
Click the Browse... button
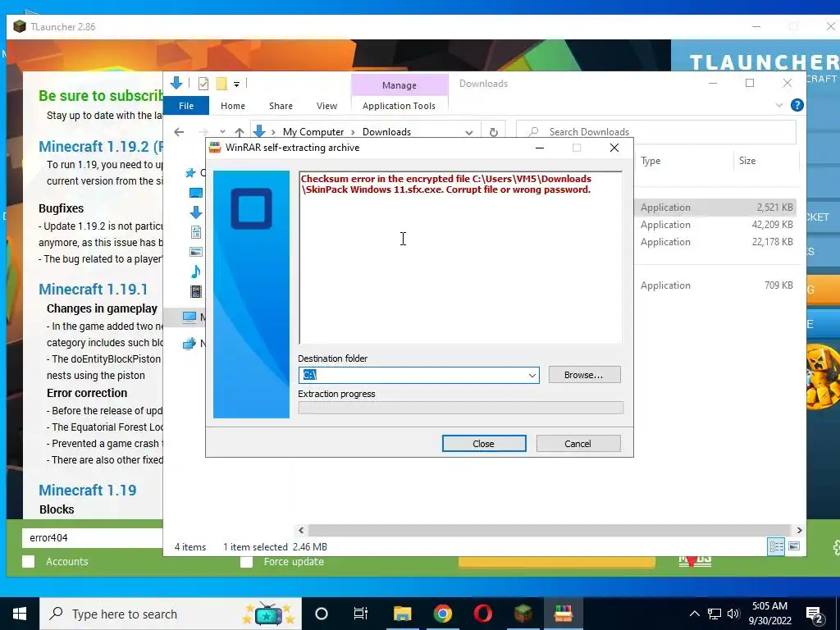pyautogui.click(x=584, y=375)
